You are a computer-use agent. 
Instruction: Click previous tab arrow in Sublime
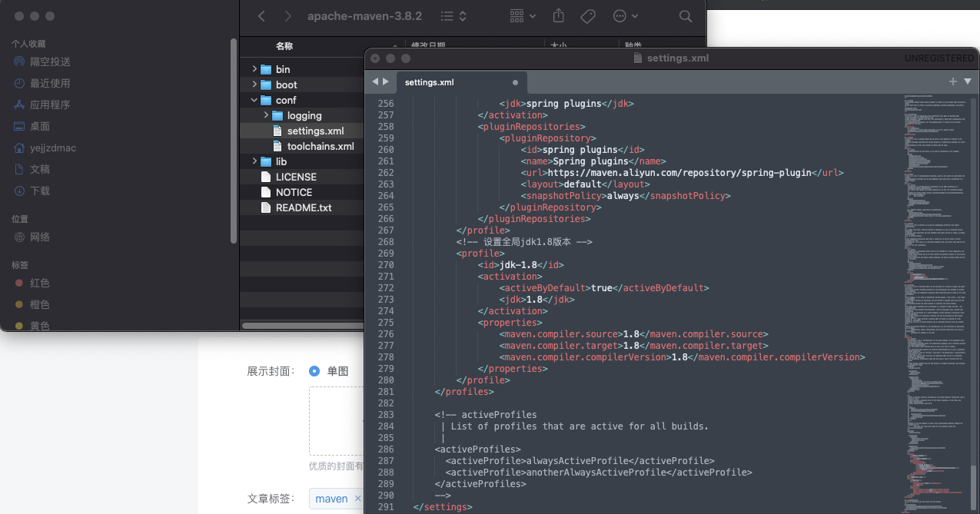click(375, 81)
